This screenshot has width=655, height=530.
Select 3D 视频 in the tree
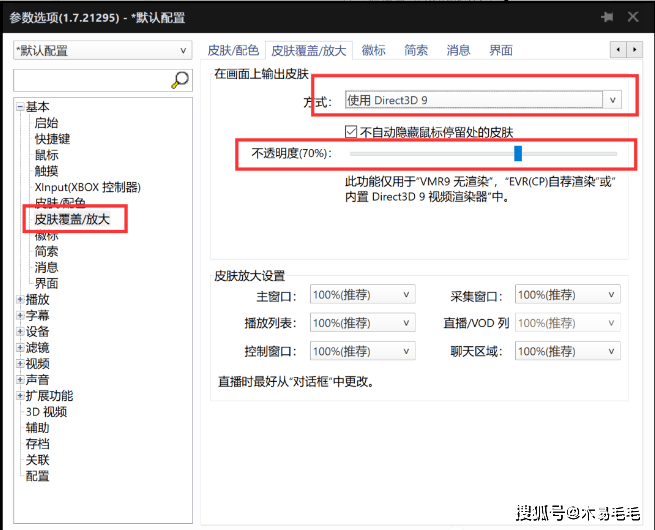tap(46, 412)
